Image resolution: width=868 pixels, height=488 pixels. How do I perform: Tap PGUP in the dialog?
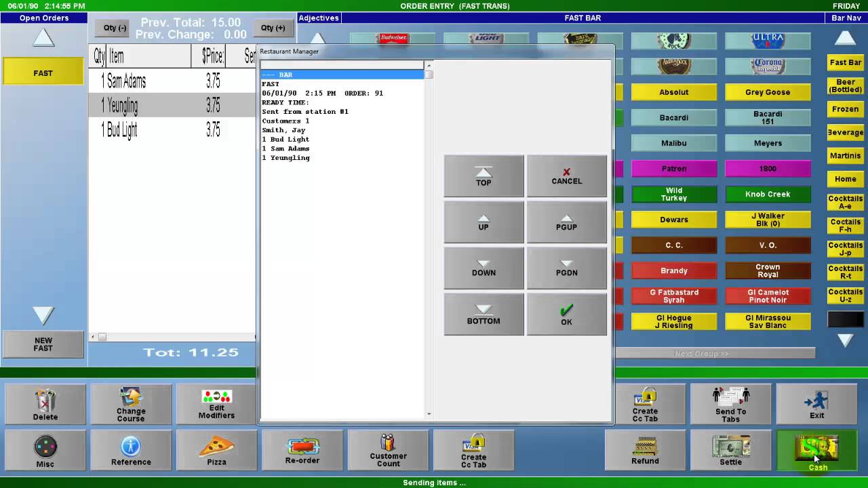click(567, 222)
